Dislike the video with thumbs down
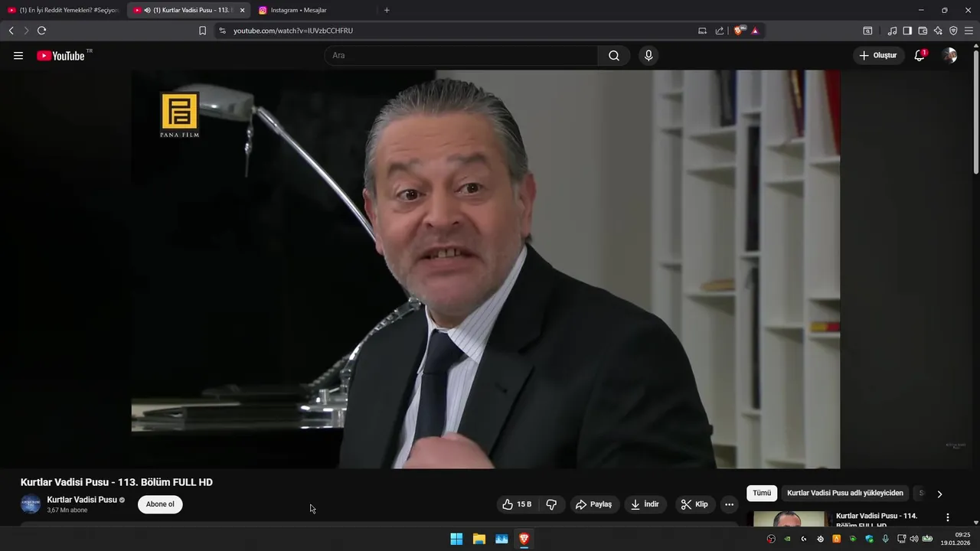The width and height of the screenshot is (980, 551). click(x=551, y=504)
